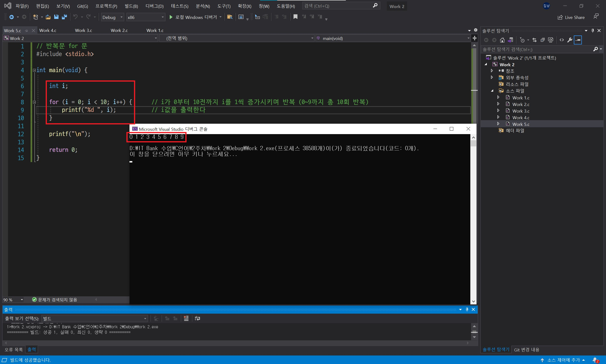The width and height of the screenshot is (606, 364).
Task: Click the bookmark toggle icon in toolbar
Action: point(295,17)
